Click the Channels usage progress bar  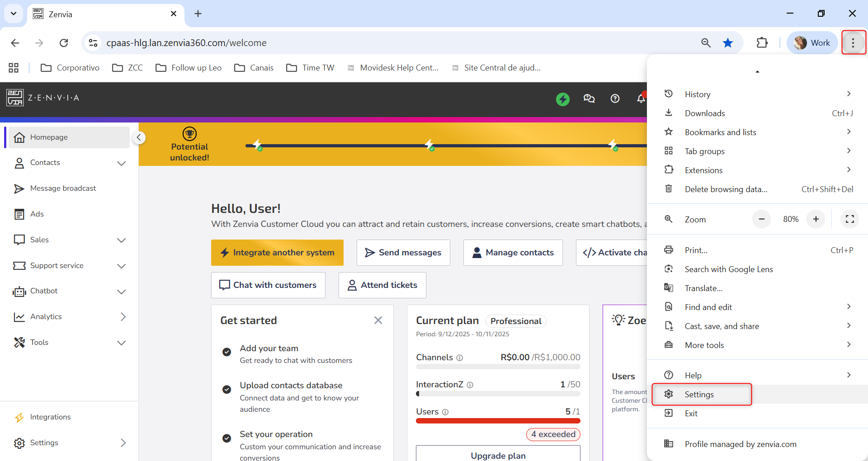tap(498, 367)
